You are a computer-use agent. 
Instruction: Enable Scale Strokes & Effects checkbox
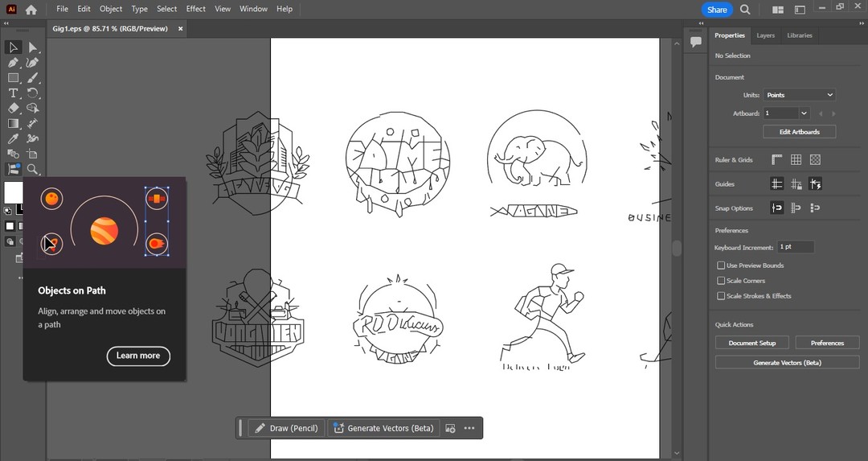point(721,296)
